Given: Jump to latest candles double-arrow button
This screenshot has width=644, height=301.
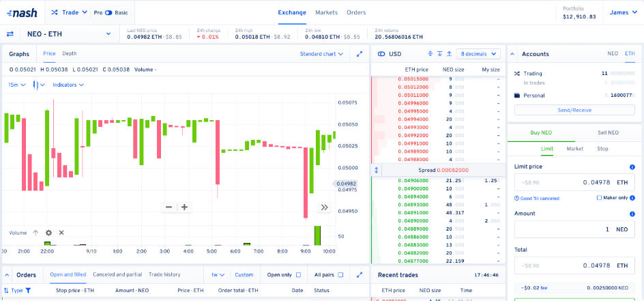Looking at the screenshot, I should [324, 207].
